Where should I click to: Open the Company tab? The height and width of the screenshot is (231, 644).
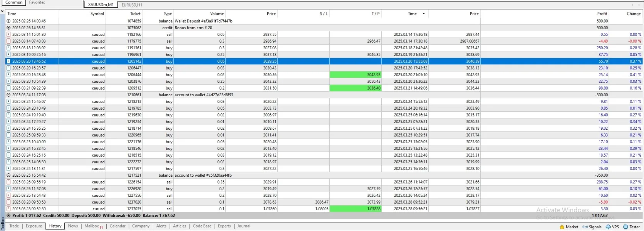click(141, 226)
